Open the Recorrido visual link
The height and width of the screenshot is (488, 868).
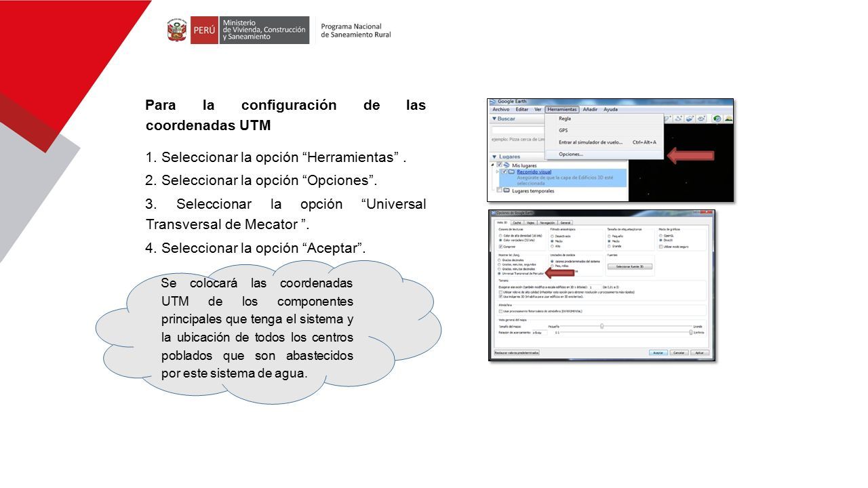pyautogui.click(x=534, y=172)
